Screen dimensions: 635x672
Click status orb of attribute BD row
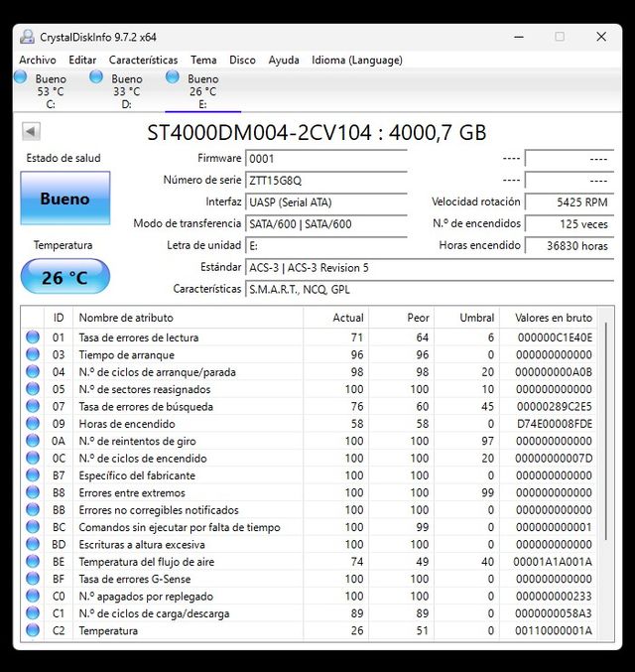[x=33, y=544]
